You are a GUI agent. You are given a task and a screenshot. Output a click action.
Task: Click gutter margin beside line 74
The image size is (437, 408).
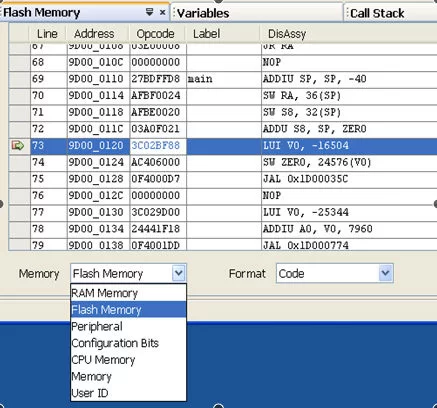point(19,162)
